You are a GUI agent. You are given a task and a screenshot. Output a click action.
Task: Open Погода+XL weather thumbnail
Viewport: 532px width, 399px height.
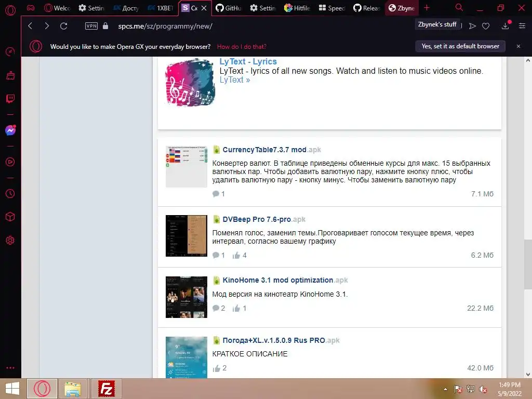click(x=187, y=357)
